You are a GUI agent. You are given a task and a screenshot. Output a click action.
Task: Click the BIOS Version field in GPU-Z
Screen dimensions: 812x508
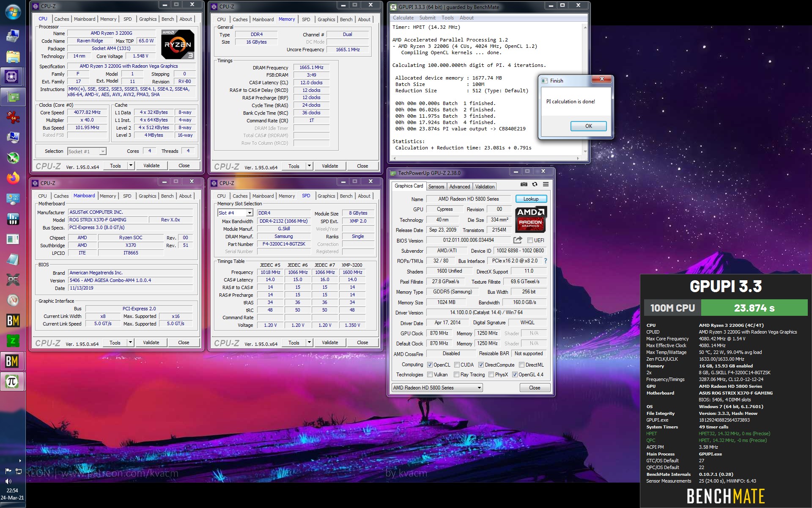(x=468, y=240)
